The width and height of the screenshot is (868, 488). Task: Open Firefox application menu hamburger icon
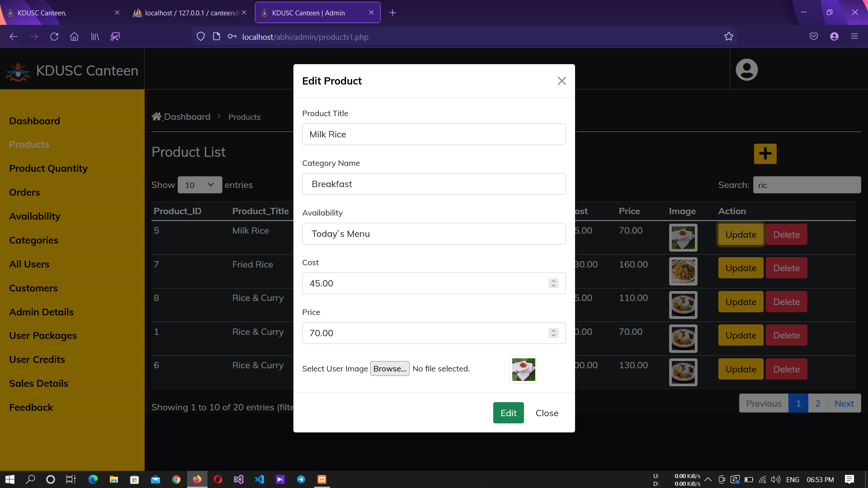tap(854, 37)
